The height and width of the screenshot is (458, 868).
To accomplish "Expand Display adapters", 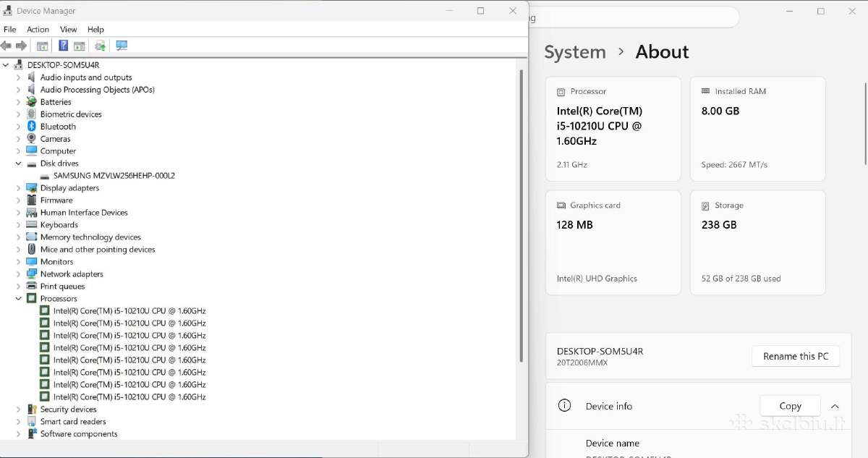I will 19,188.
